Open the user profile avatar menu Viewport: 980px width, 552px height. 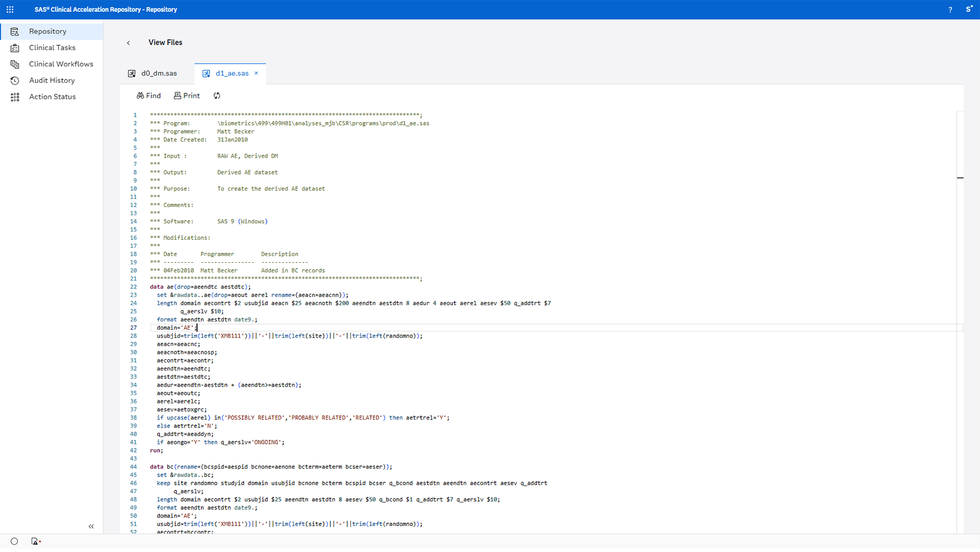969,9
